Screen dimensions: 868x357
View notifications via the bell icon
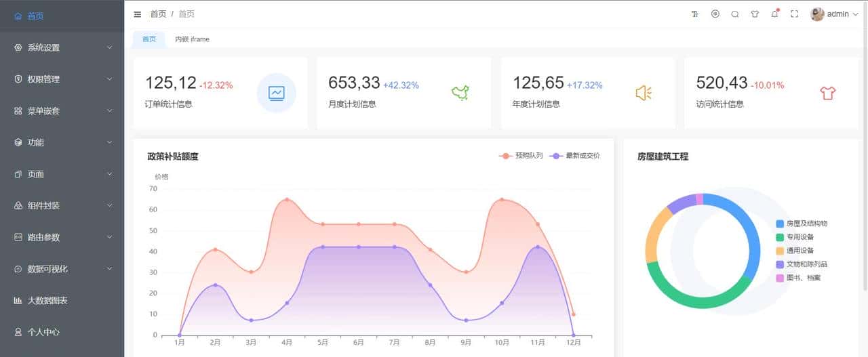774,14
